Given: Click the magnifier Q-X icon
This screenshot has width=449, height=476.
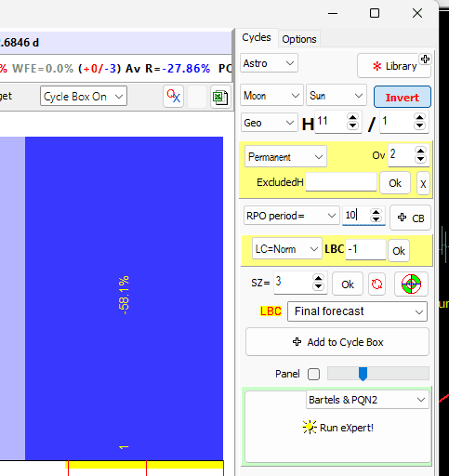Looking at the screenshot, I should coord(173,97).
